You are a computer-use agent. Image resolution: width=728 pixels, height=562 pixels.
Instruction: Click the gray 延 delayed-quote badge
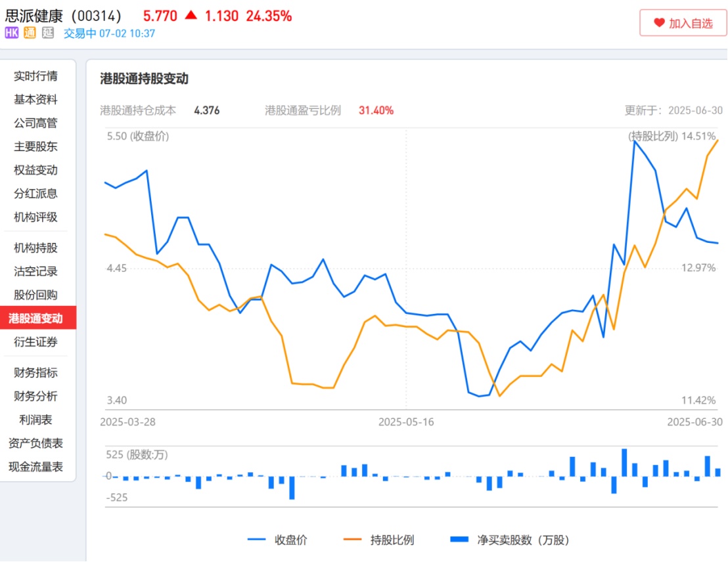[x=47, y=33]
